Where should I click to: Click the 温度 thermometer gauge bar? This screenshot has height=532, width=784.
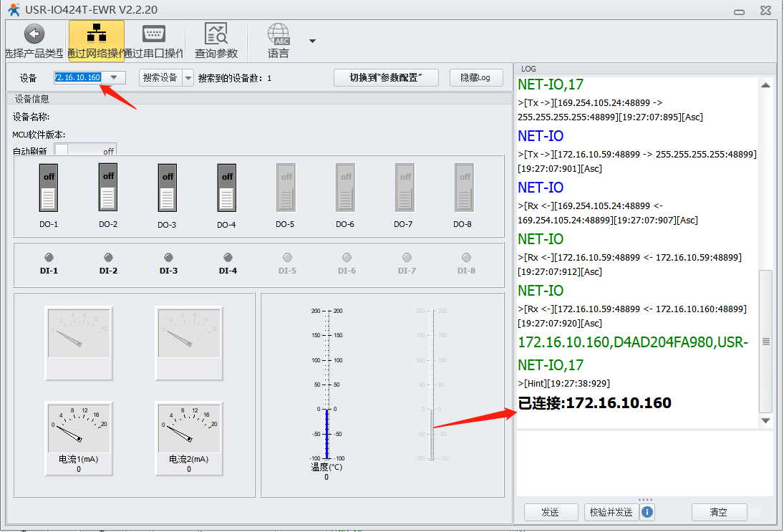tap(326, 387)
